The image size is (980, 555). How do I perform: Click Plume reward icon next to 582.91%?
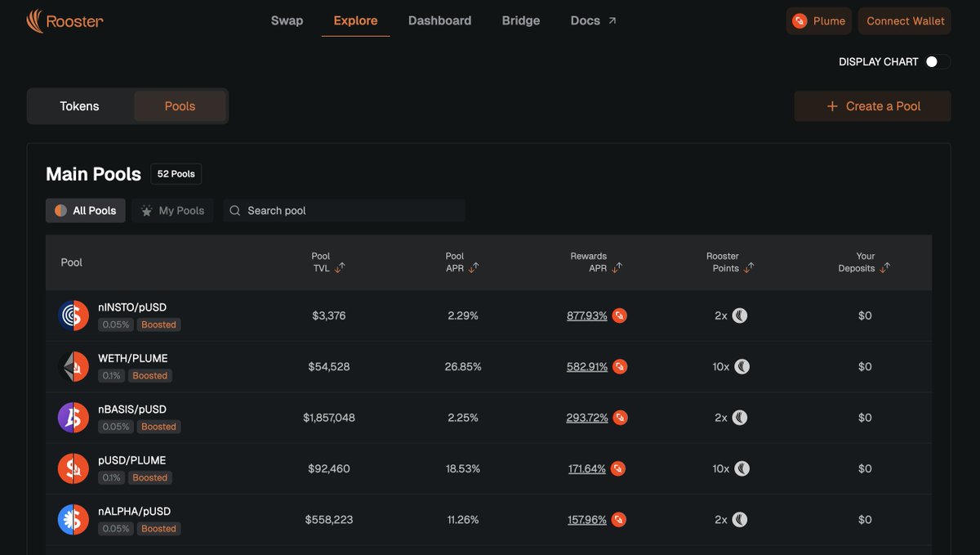620,367
